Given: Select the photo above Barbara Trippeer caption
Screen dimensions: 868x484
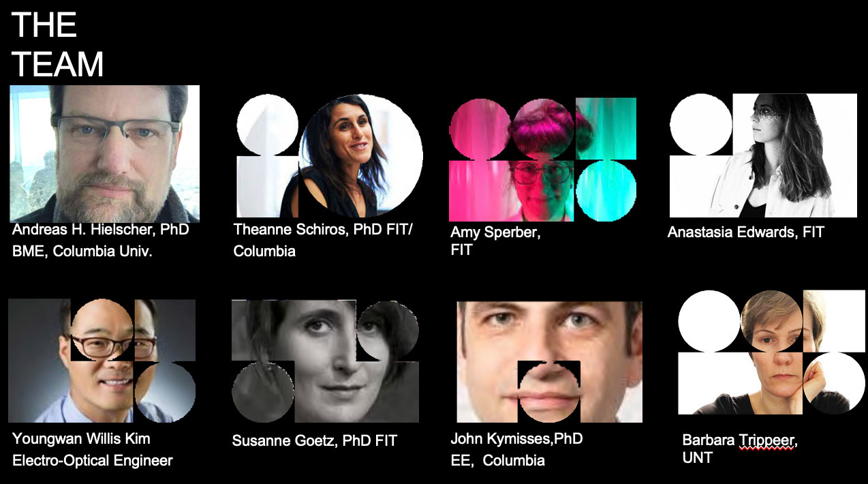Looking at the screenshot, I should pyautogui.click(x=771, y=352).
